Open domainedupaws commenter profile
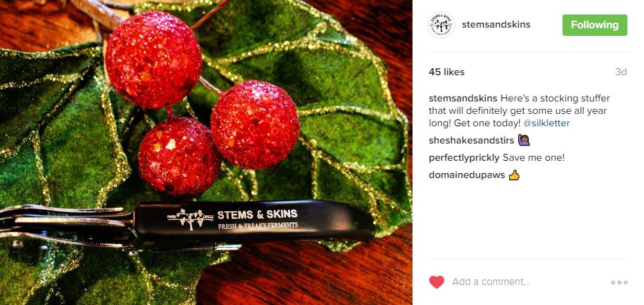Viewport: 644px width, 305px height. pyautogui.click(x=466, y=175)
